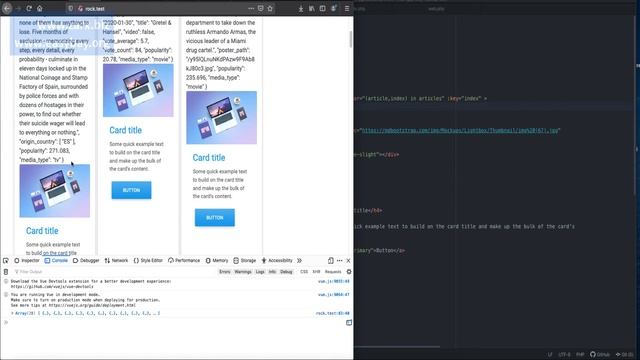Image resolution: width=640 pixels, height=360 pixels.
Task: Toggle the browser sidebar view
Action: pyautogui.click(x=322, y=8)
